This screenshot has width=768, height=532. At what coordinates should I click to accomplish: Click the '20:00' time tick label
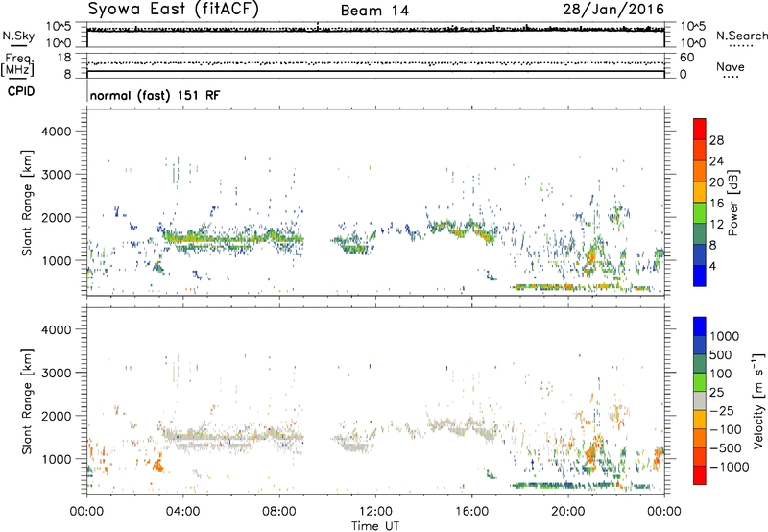[568, 512]
